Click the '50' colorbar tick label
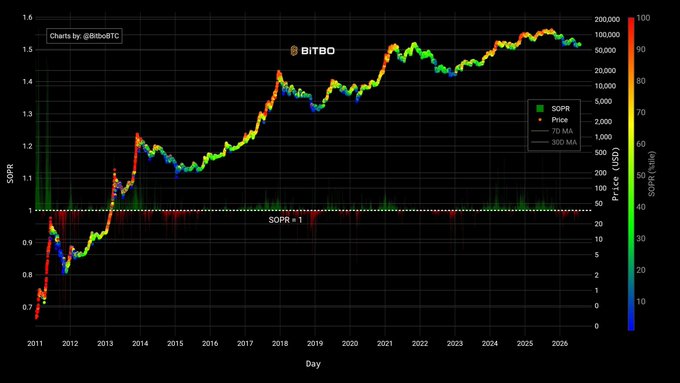680x383 pixels. click(x=641, y=175)
